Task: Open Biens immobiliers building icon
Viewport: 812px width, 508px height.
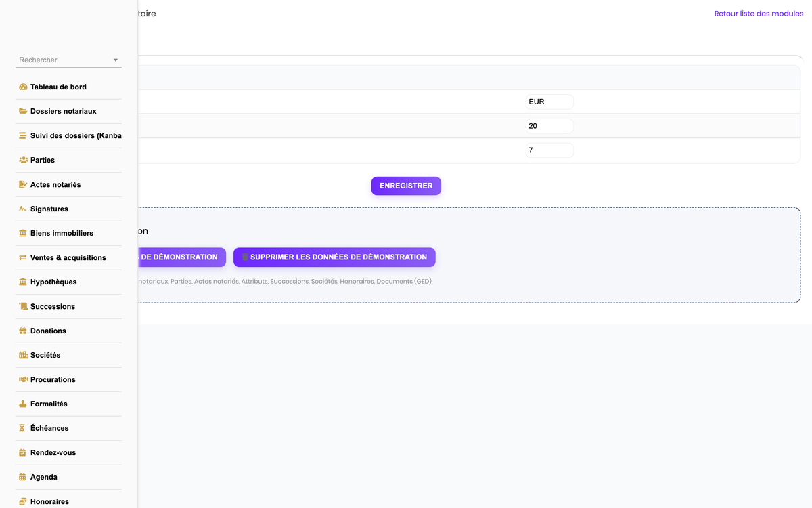Action: tap(23, 233)
